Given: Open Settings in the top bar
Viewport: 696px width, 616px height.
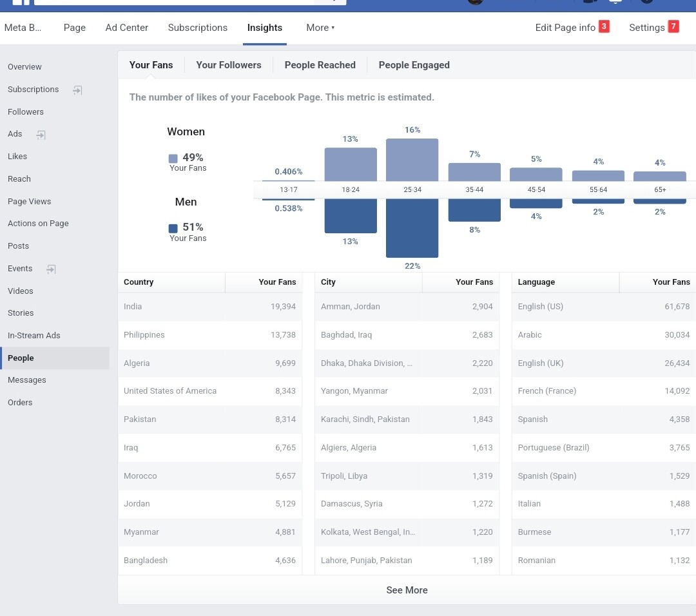Looking at the screenshot, I should [x=647, y=28].
